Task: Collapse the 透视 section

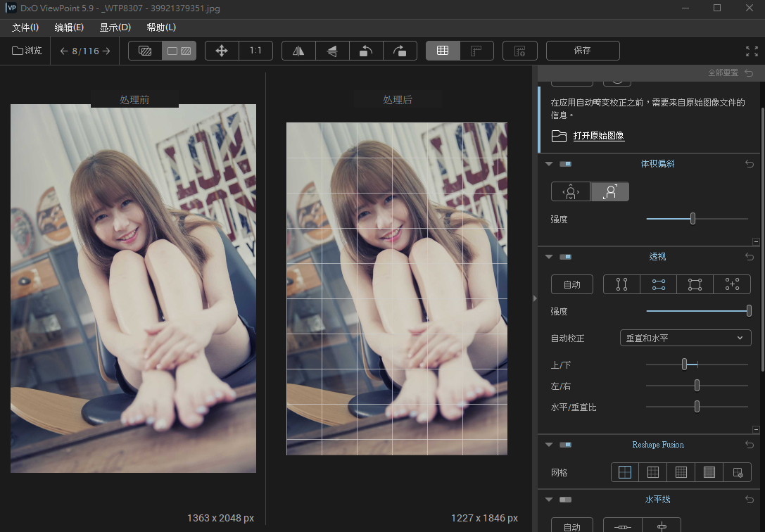Action: tap(549, 257)
